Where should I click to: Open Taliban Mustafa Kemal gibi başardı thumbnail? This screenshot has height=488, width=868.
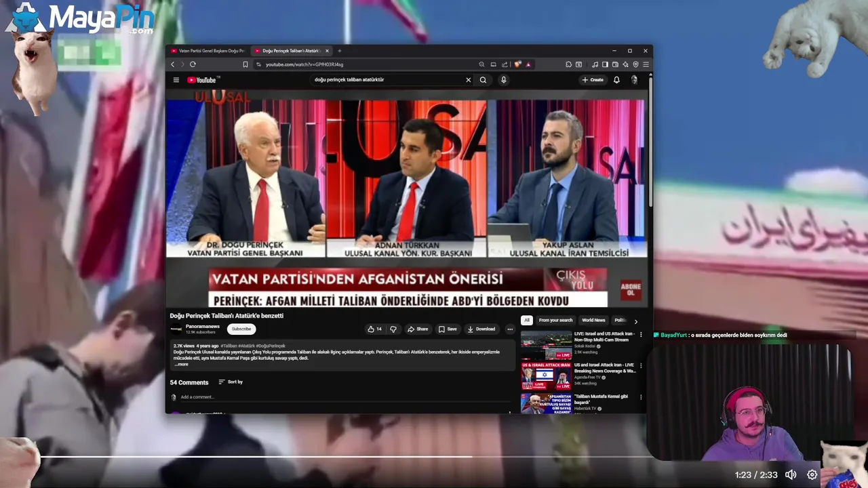coord(546,404)
